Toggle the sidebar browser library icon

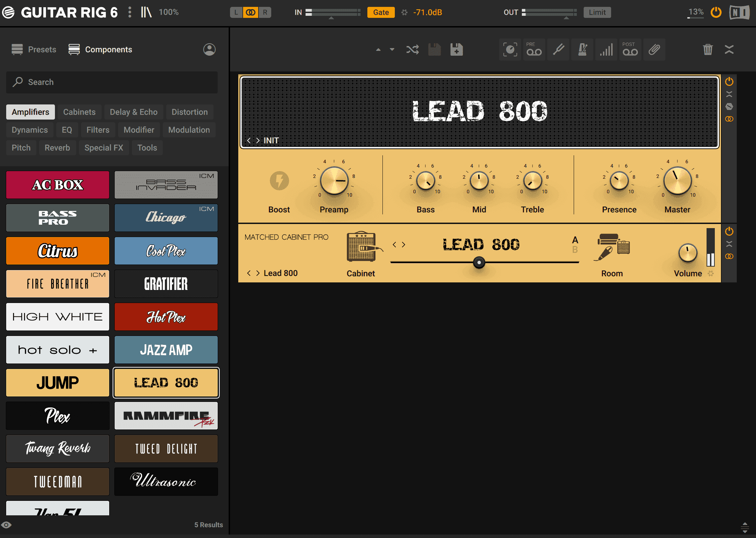point(146,12)
